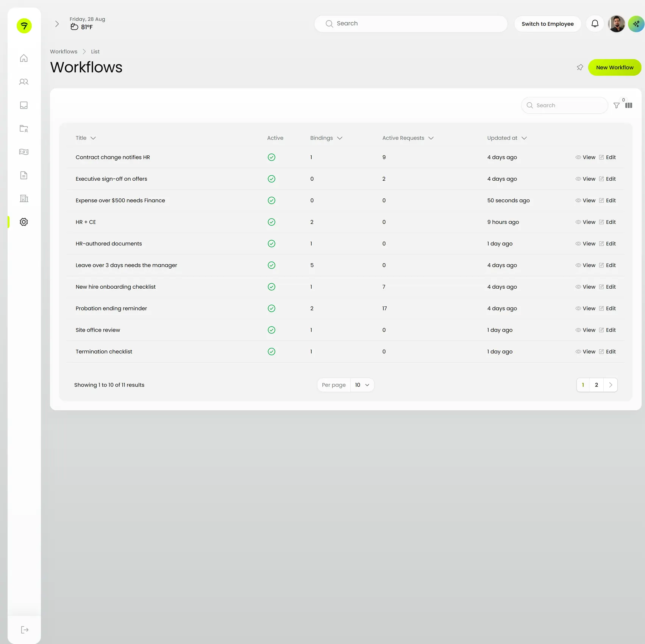Open the Per page dropdown
The width and height of the screenshot is (645, 644).
362,385
